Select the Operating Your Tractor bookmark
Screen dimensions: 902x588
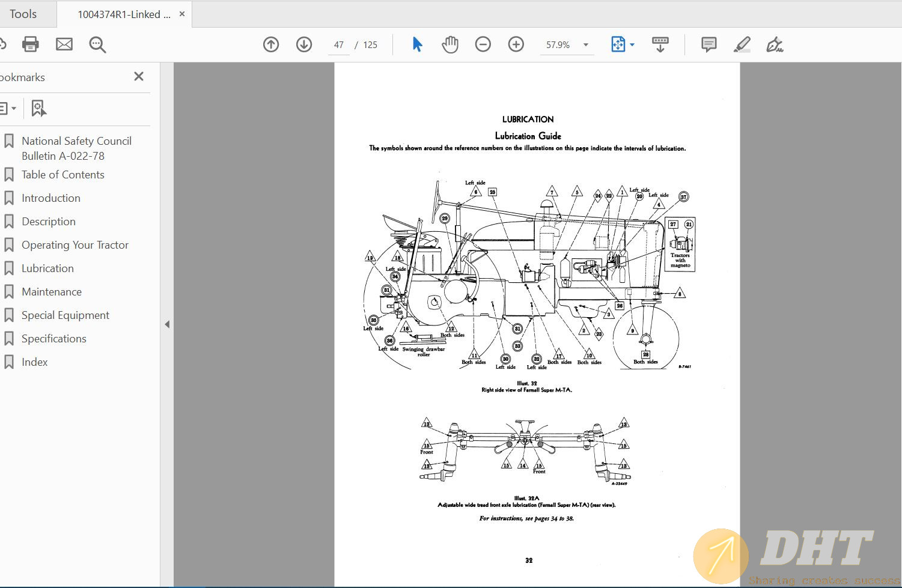coord(75,245)
